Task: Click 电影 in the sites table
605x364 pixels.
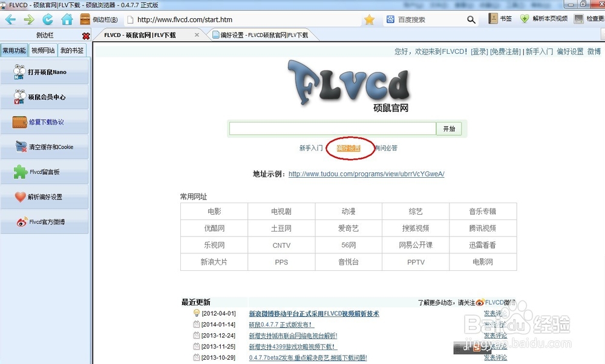Action: (x=214, y=211)
